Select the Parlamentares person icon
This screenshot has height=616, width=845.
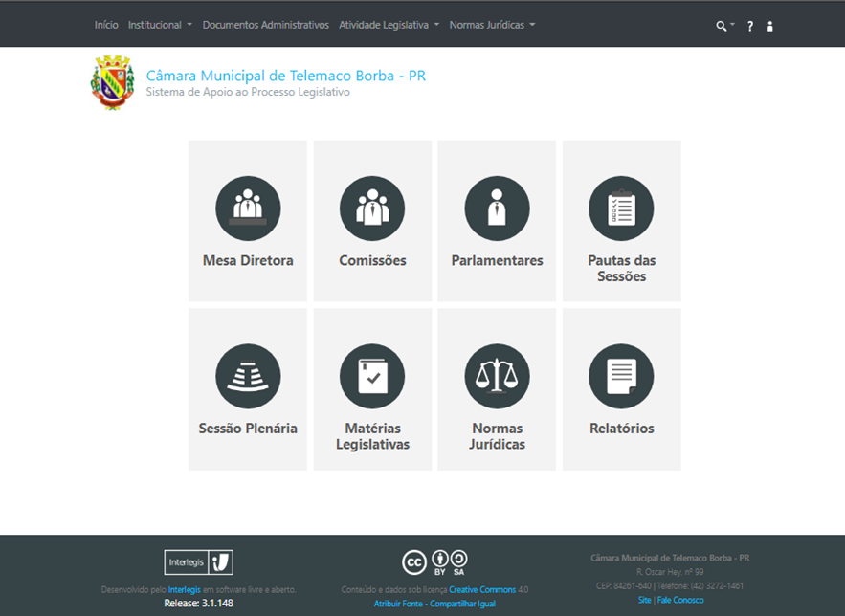coord(497,209)
